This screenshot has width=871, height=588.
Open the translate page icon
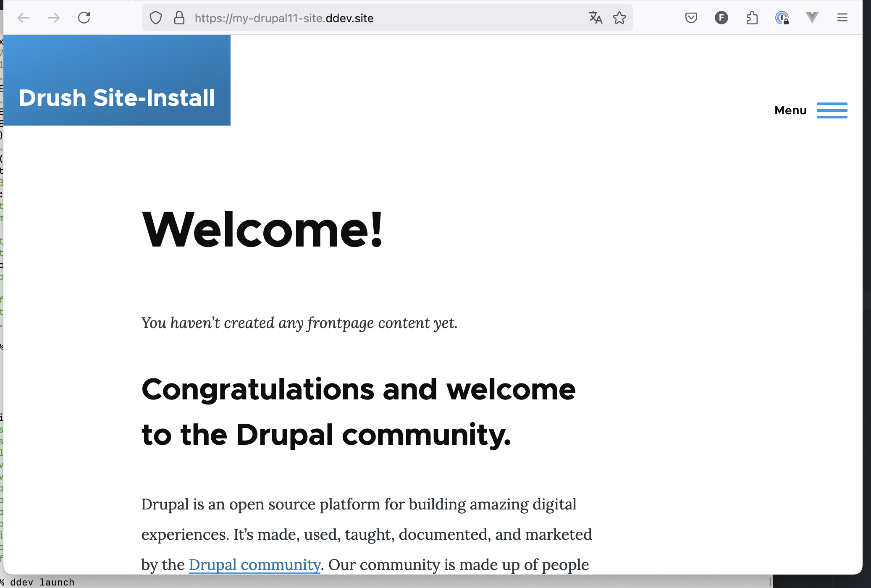coord(596,18)
